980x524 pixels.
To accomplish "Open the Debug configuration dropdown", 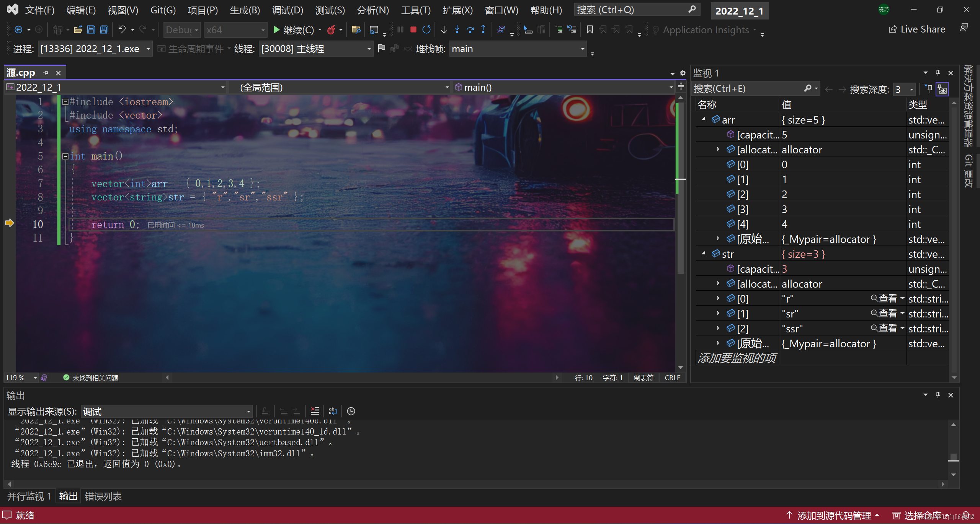I will [x=182, y=29].
